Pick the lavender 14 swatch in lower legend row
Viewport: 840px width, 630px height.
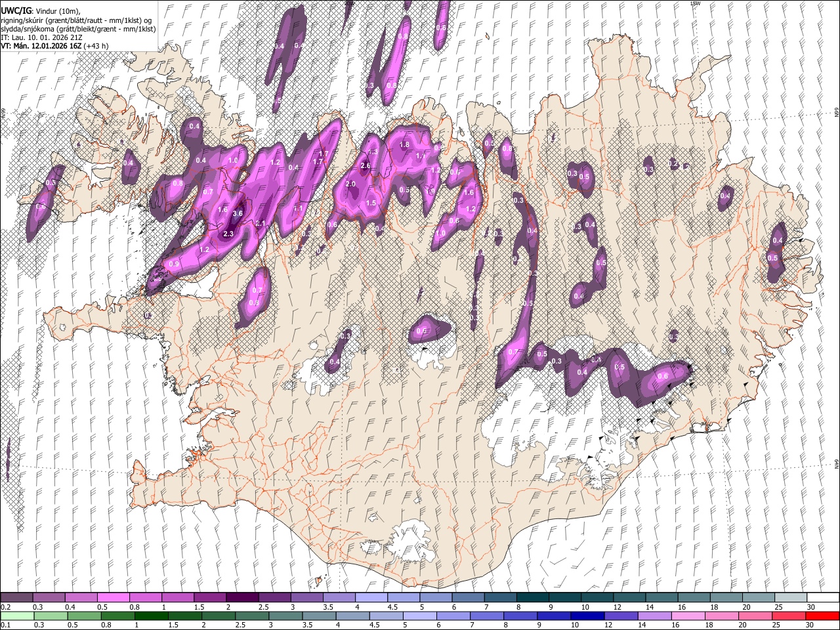[x=655, y=616]
